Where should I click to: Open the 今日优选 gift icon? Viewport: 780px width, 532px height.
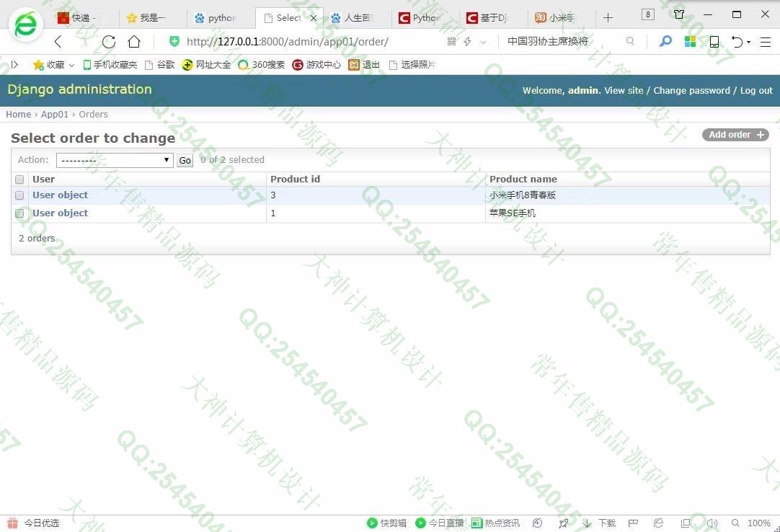click(12, 523)
